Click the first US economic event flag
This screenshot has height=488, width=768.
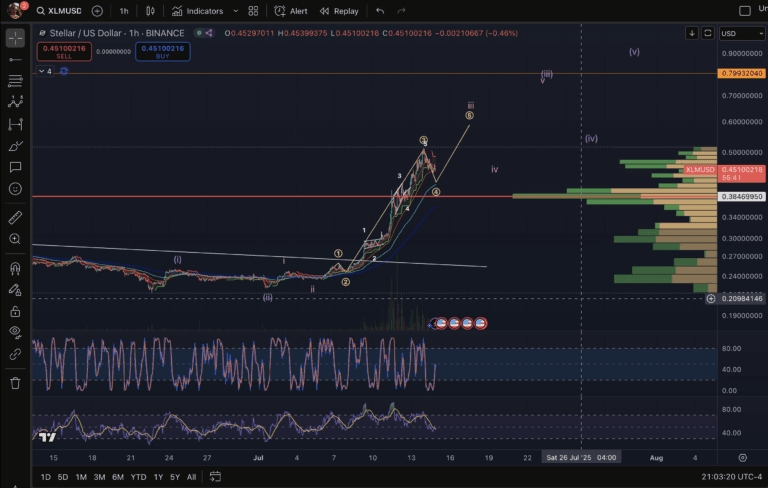click(441, 323)
